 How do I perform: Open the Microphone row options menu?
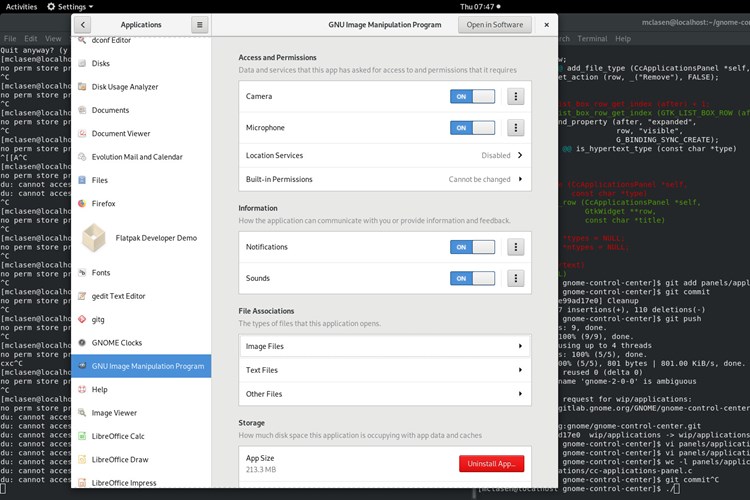pyautogui.click(x=516, y=128)
